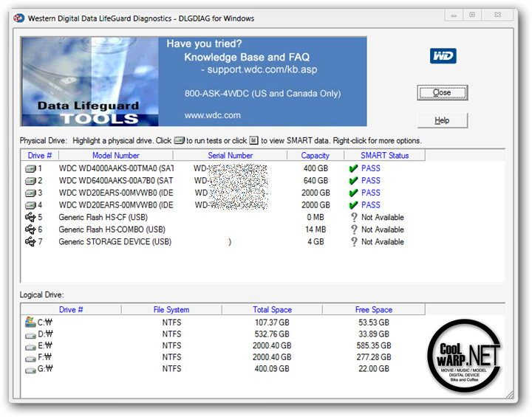Click the 107.37 GB total space value

pyautogui.click(x=272, y=323)
